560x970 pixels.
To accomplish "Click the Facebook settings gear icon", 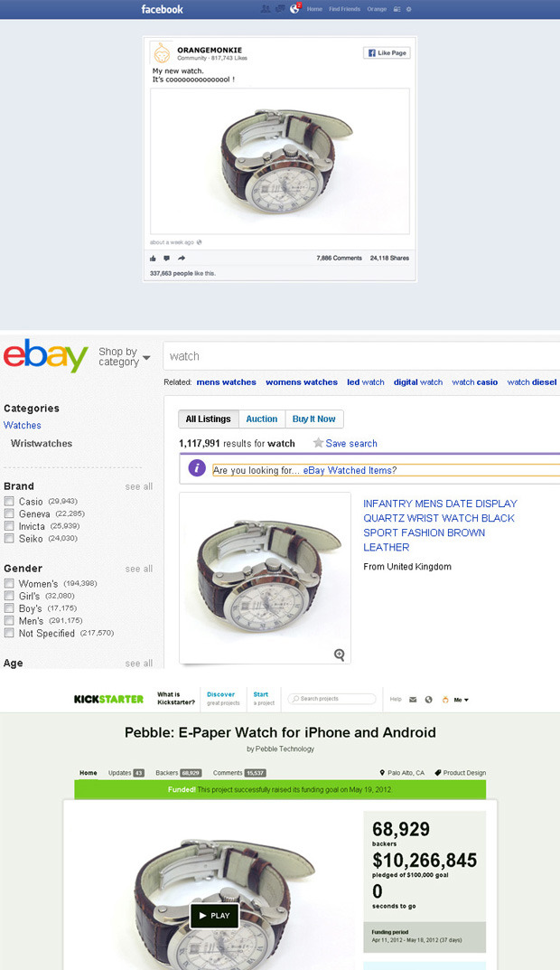I will (408, 9).
